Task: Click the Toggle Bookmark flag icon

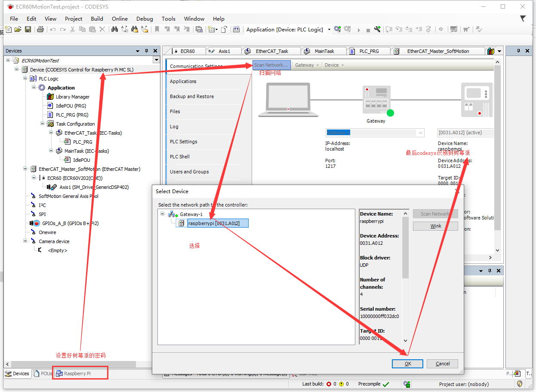Action: pos(157,29)
